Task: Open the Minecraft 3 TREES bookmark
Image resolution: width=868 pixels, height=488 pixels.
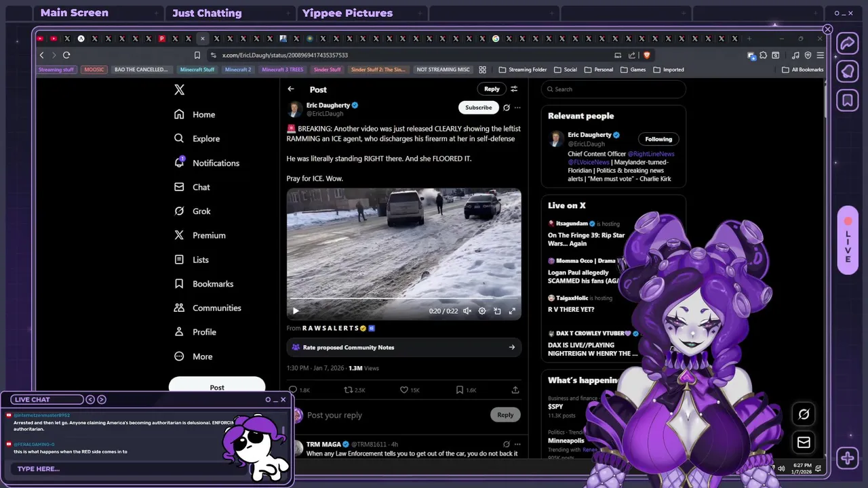Action: point(283,69)
